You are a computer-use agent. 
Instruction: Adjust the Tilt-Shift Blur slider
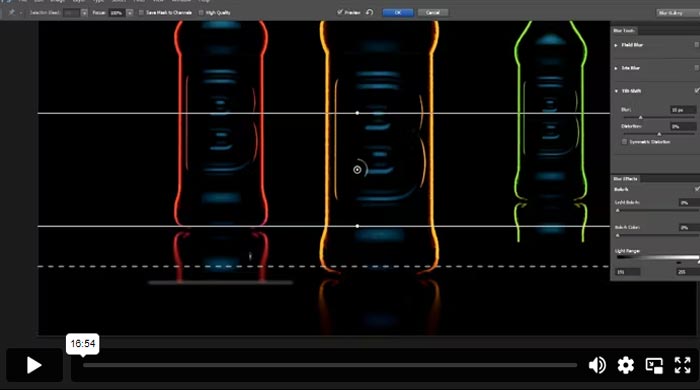641,117
